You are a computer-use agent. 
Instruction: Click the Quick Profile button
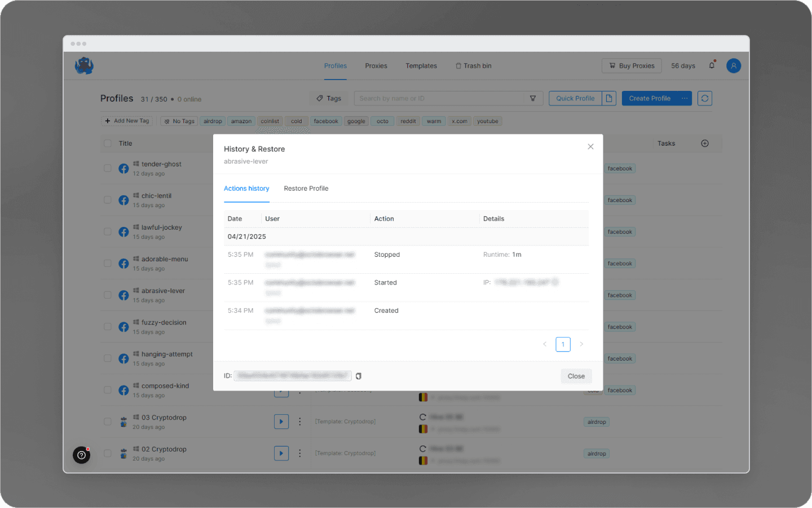(x=575, y=98)
